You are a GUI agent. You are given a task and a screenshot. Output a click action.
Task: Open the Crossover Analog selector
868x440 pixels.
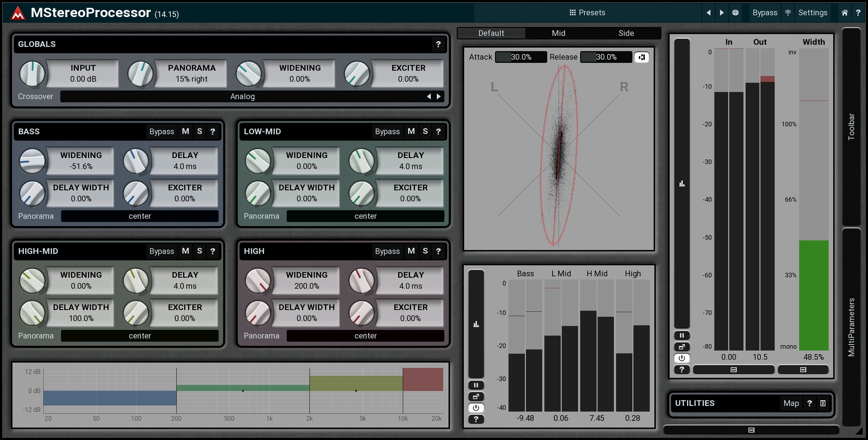pos(242,97)
